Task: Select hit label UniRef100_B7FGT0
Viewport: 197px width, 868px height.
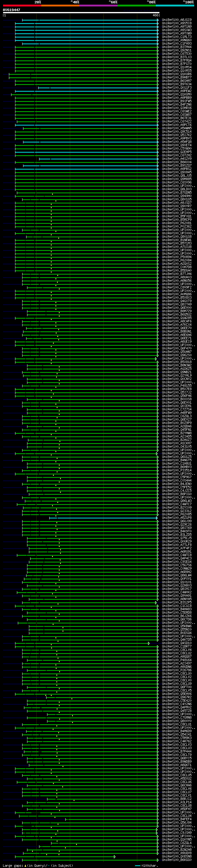Action: (177, 64)
